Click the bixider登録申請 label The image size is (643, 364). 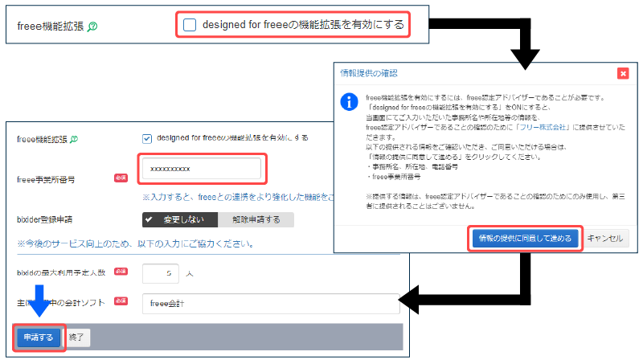click(x=44, y=219)
